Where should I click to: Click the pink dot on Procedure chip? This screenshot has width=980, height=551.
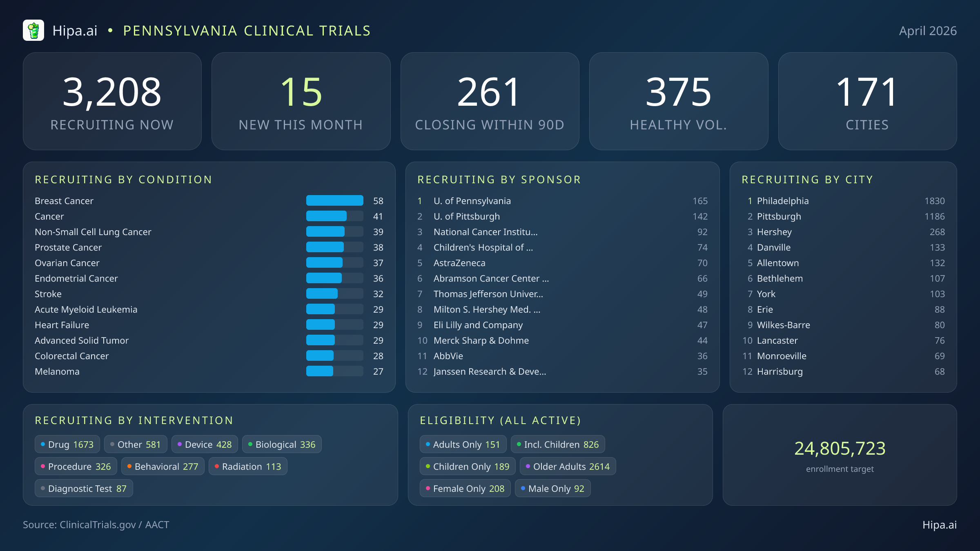(x=42, y=466)
